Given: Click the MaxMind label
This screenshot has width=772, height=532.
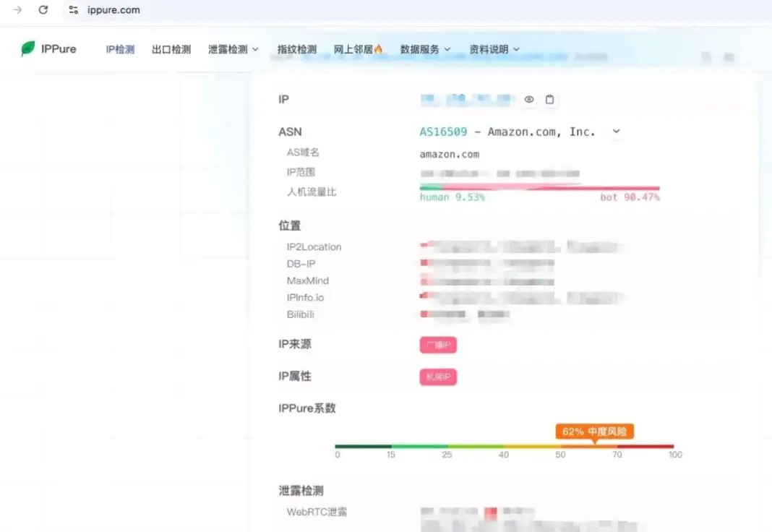Looking at the screenshot, I should [308, 280].
